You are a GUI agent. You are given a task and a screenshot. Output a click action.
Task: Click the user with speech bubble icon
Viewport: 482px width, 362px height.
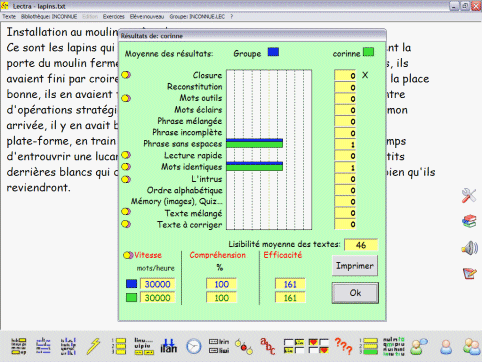click(x=419, y=347)
